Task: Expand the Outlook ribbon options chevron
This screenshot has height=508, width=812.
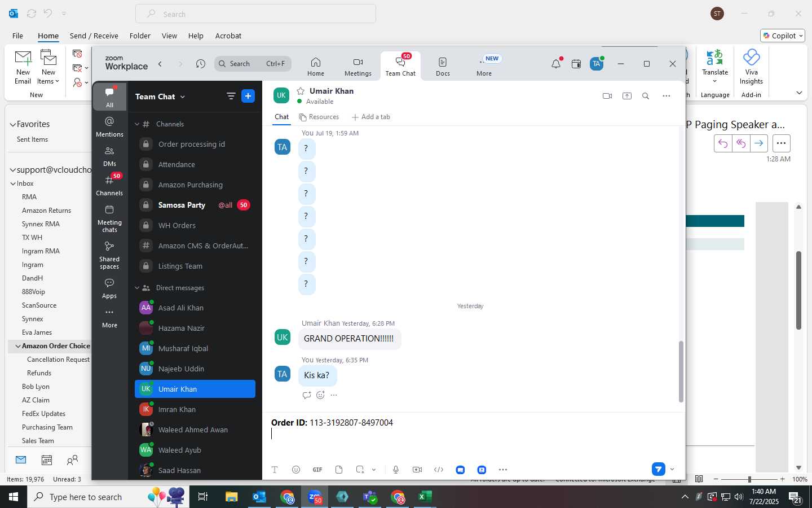Action: click(799, 93)
